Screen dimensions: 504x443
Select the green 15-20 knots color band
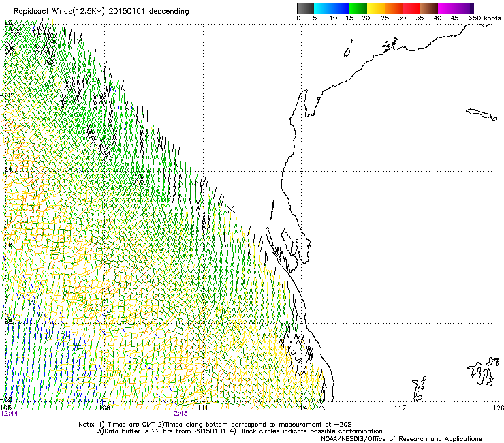358,8
